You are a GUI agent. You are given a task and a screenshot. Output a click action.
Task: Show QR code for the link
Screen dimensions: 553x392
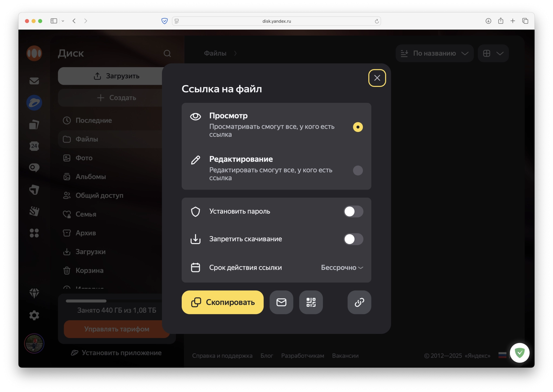pos(311,302)
